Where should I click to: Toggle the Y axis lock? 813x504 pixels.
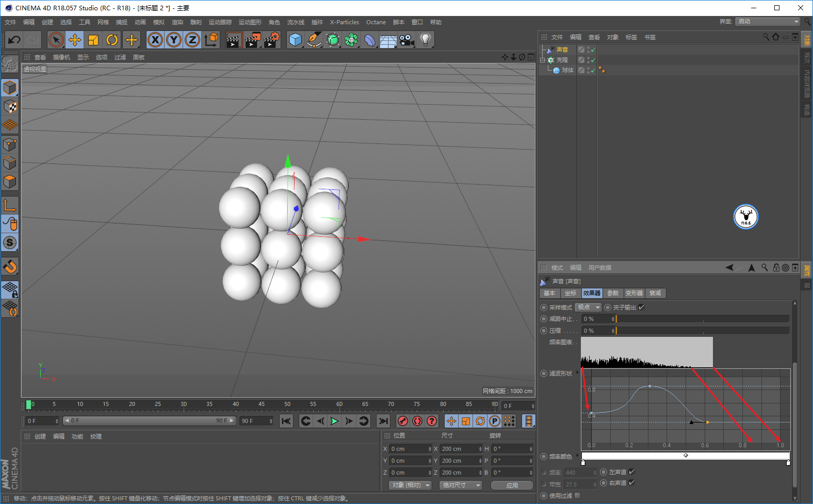click(174, 40)
